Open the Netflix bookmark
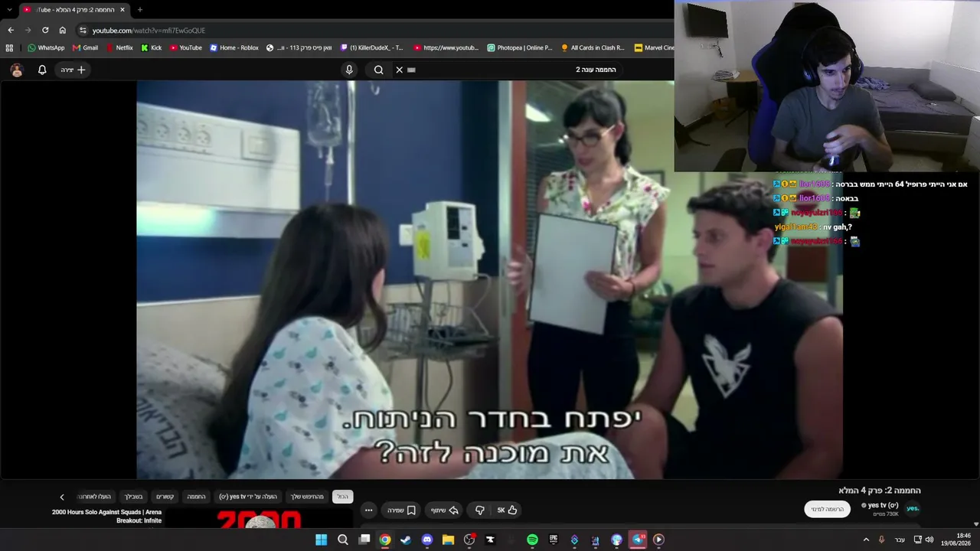Screen dimensions: 980x551 point(119,47)
